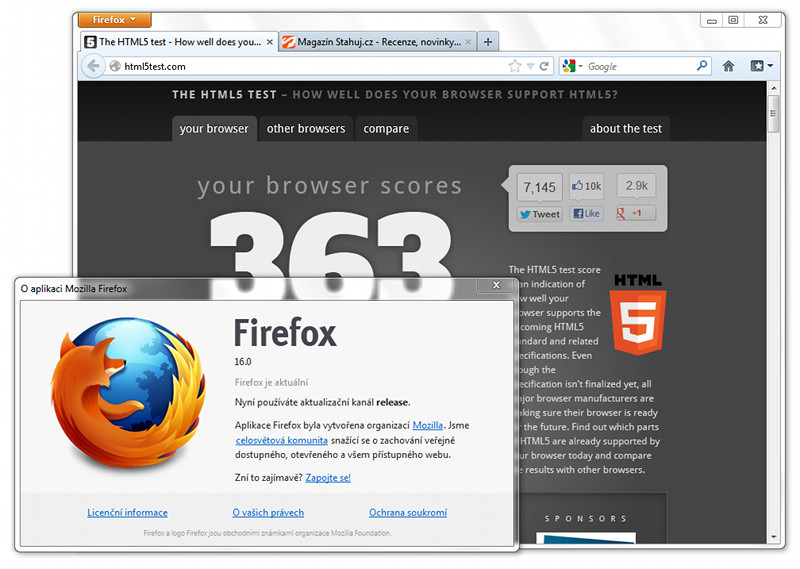Screen dimensions: 800x569
Task: Click the sponsor banner under SPONSORS
Action: pyautogui.click(x=586, y=538)
